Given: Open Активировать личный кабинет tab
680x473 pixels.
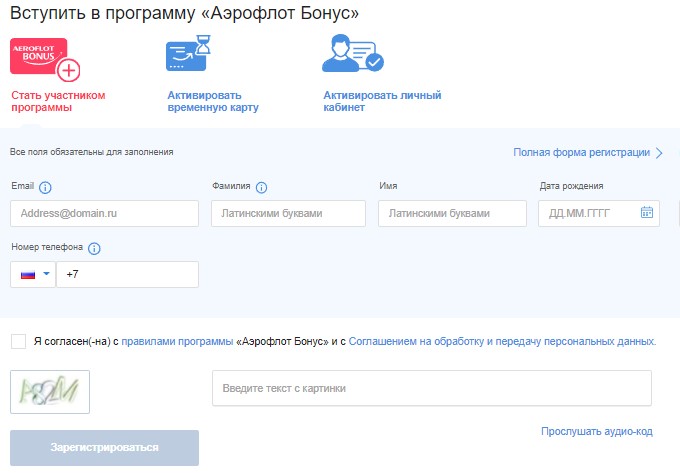Looking at the screenshot, I should click(x=382, y=102).
